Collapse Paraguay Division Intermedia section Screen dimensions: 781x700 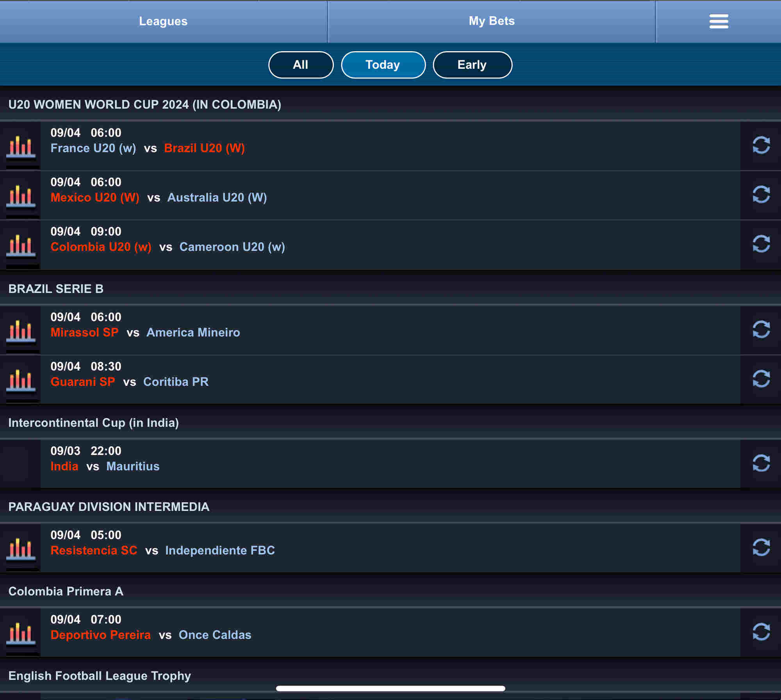tap(390, 507)
